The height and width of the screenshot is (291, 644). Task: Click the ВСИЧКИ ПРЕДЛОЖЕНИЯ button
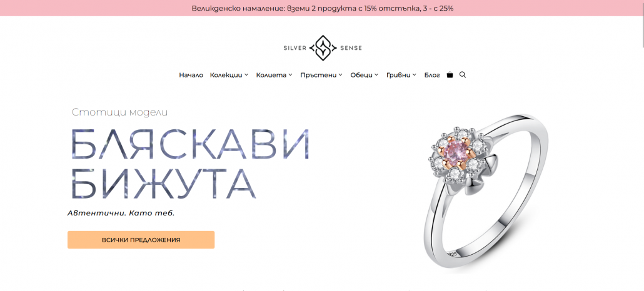(x=141, y=240)
